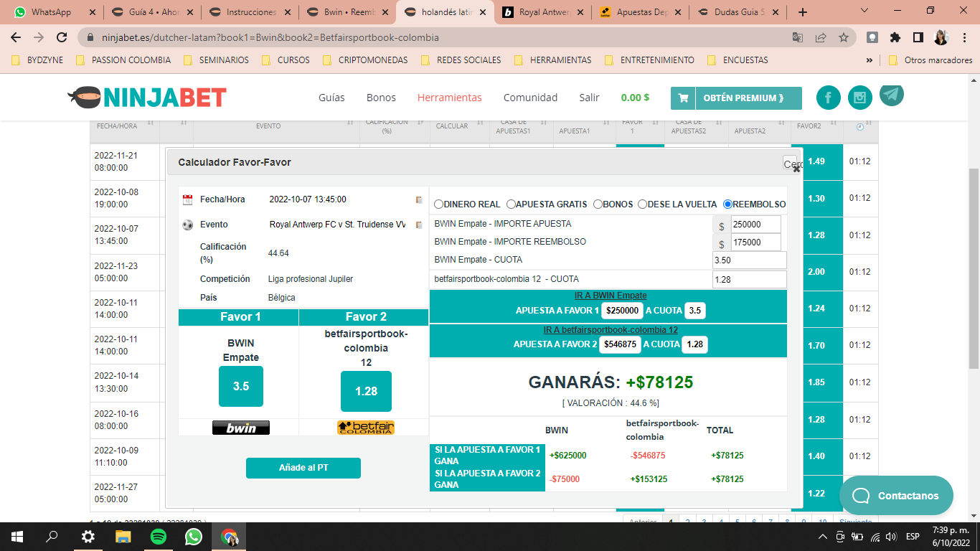
Task: Open the Telegram icon link
Action: 892,94
